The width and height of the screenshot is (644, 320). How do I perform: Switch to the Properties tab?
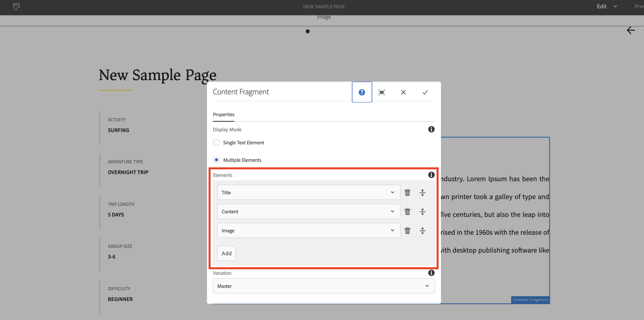(223, 114)
